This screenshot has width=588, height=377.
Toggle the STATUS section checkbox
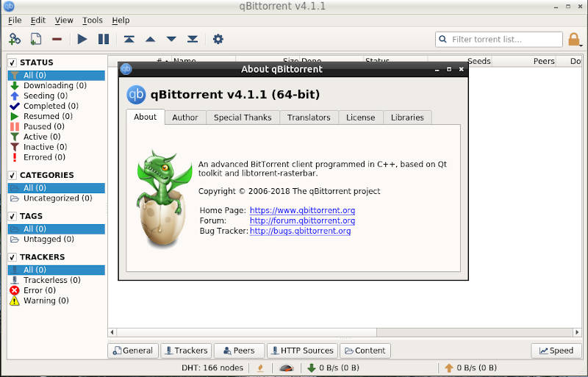[12, 62]
